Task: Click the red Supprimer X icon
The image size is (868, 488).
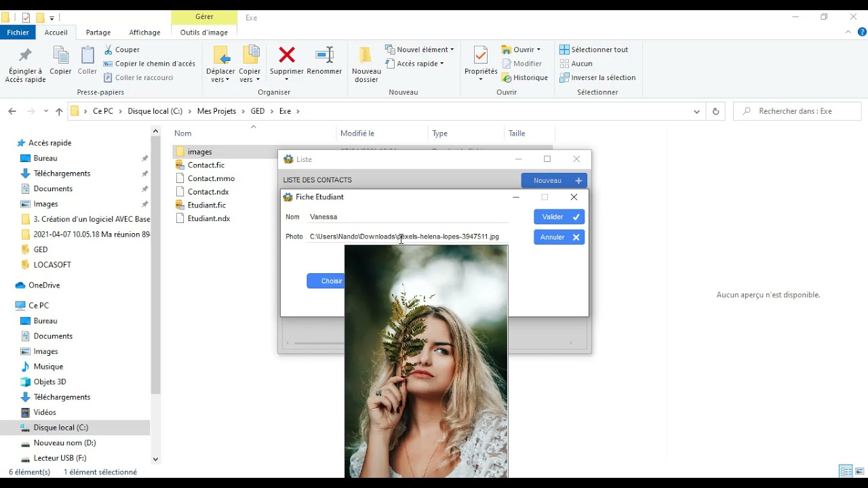Action: coord(287,55)
